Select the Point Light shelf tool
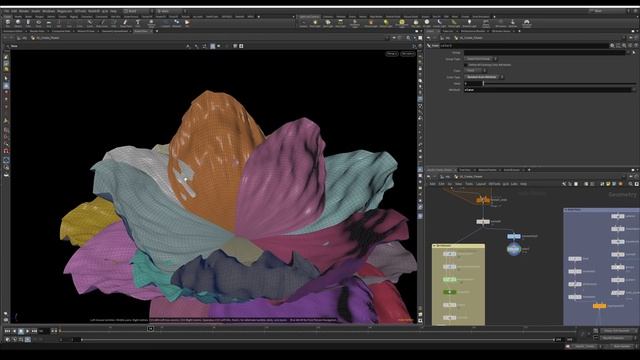Image resolution: width=640 pixels, height=360 pixels. click(x=315, y=23)
